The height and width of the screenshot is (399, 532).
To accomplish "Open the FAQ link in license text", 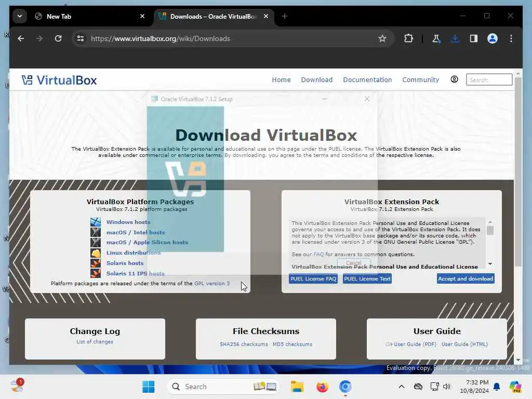I will [x=318, y=255].
